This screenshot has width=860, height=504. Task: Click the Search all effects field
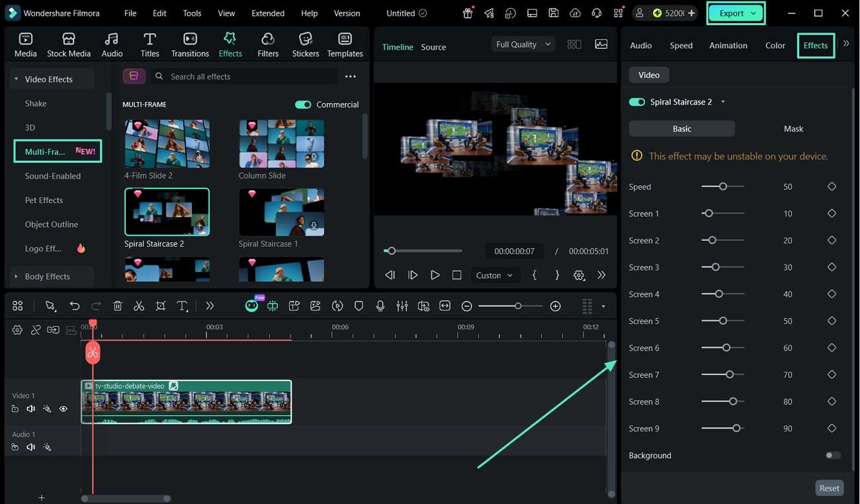click(243, 77)
